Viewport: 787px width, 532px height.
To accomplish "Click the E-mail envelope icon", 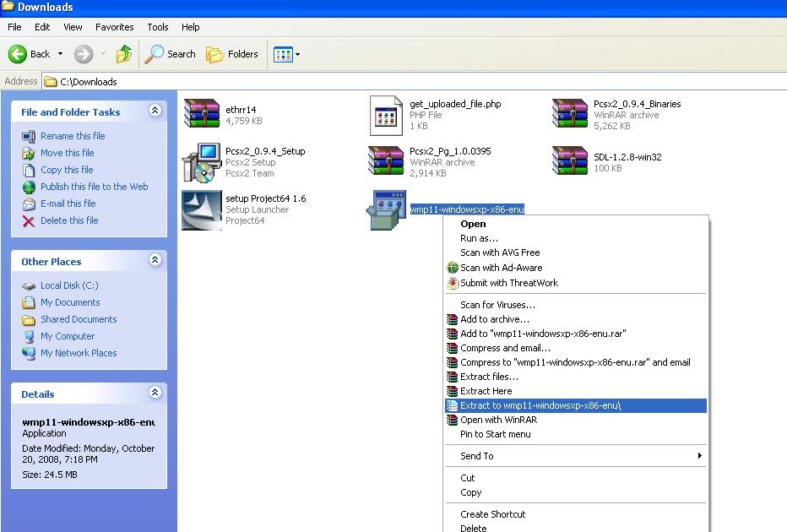I will coord(29,204).
